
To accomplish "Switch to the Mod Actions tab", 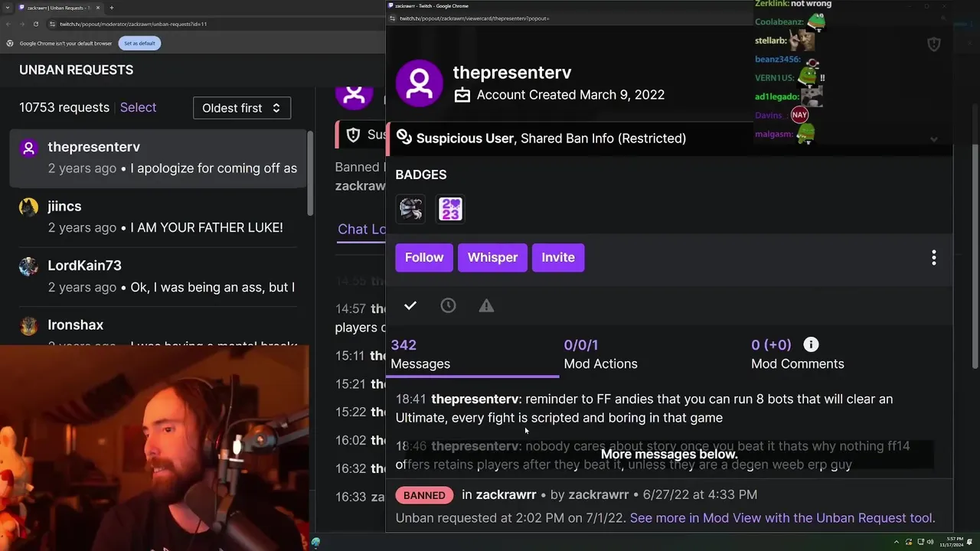I will tap(600, 355).
